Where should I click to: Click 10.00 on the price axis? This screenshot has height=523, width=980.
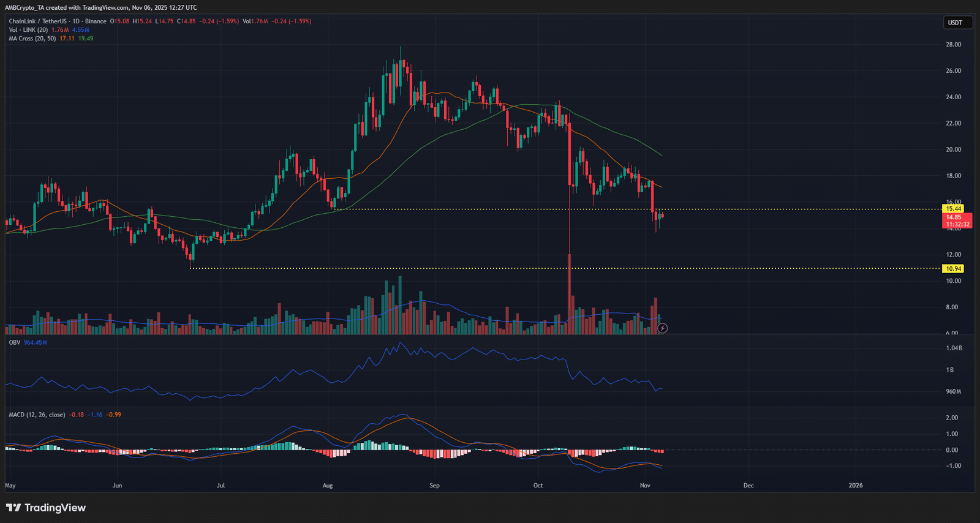click(954, 281)
